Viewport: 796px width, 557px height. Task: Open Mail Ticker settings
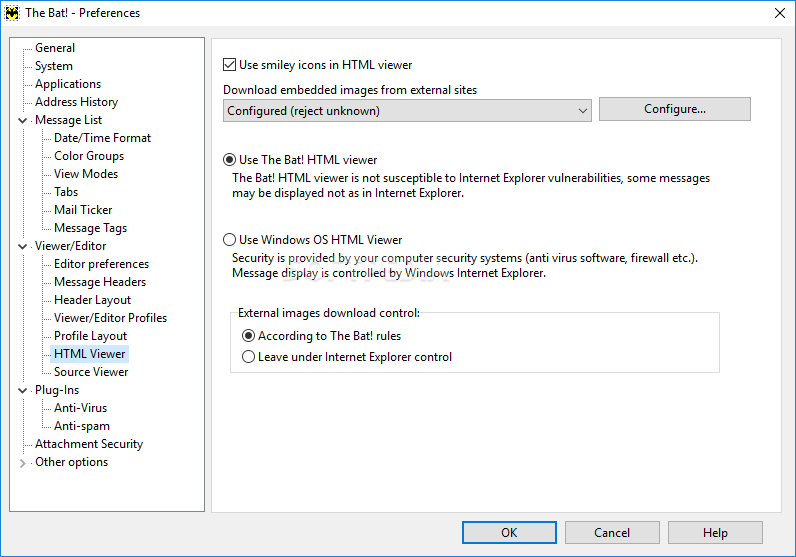[83, 210]
